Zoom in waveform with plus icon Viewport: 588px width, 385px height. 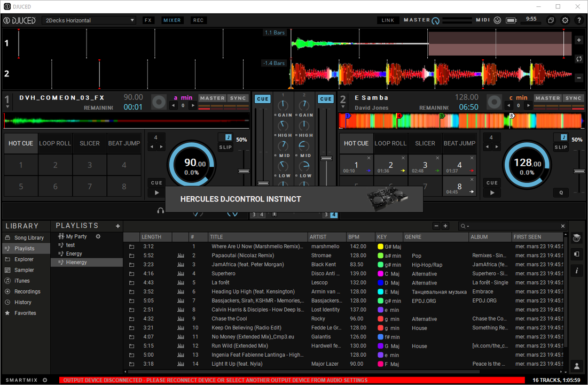tap(579, 40)
